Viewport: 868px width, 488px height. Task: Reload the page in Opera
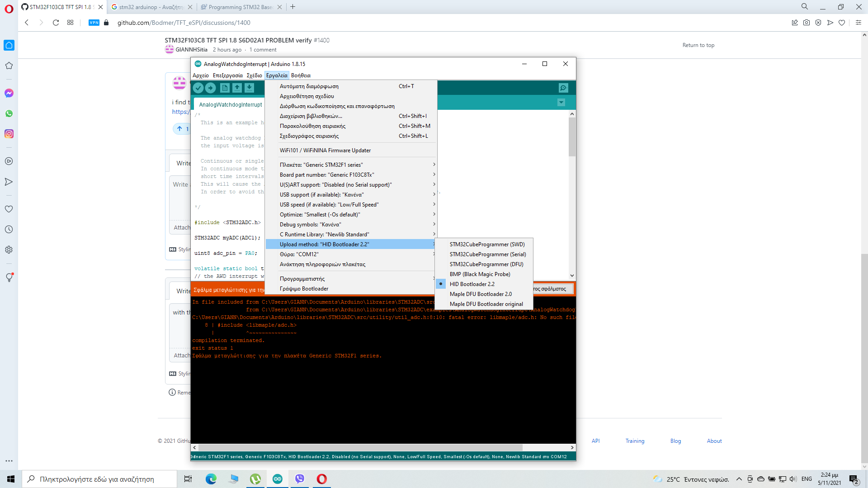pyautogui.click(x=56, y=23)
